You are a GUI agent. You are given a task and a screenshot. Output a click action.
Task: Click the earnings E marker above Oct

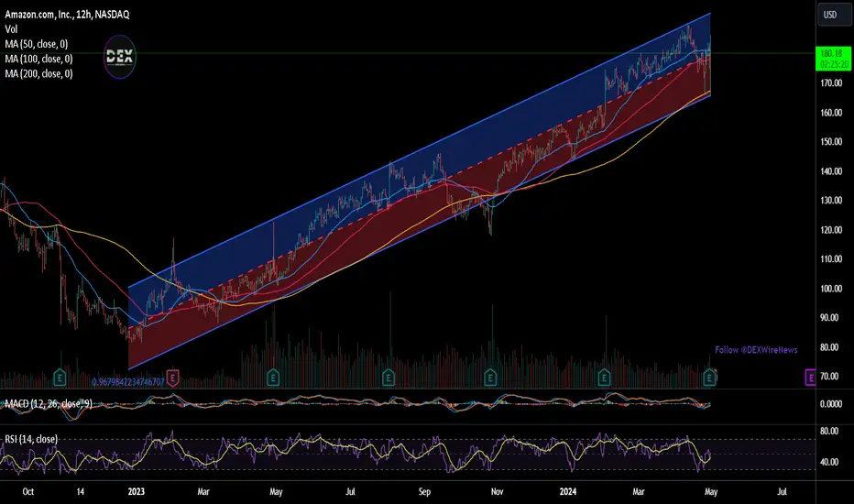[60, 377]
